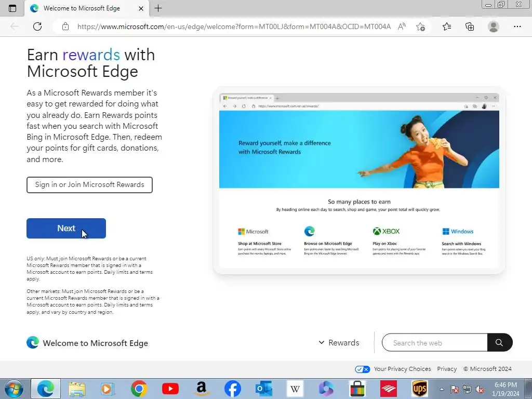Viewport: 532px width, 399px height.
Task: Open Wikipedia taskbar shortcut
Action: coord(295,389)
